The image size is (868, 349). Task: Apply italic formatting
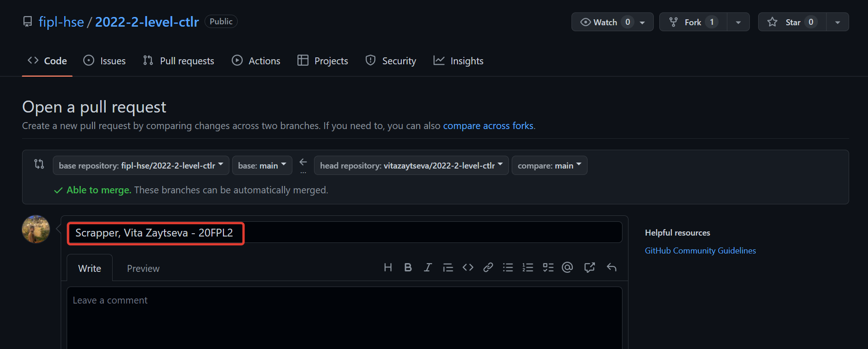point(428,267)
